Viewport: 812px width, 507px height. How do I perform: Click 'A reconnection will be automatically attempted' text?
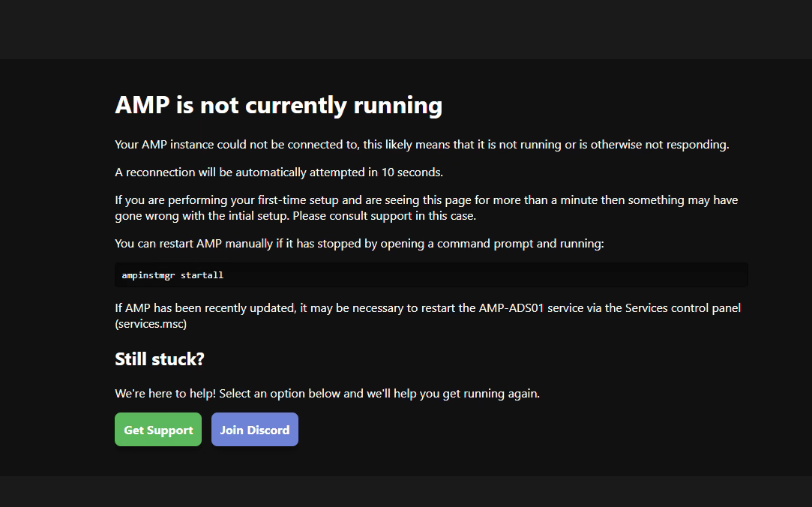pyautogui.click(x=240, y=172)
